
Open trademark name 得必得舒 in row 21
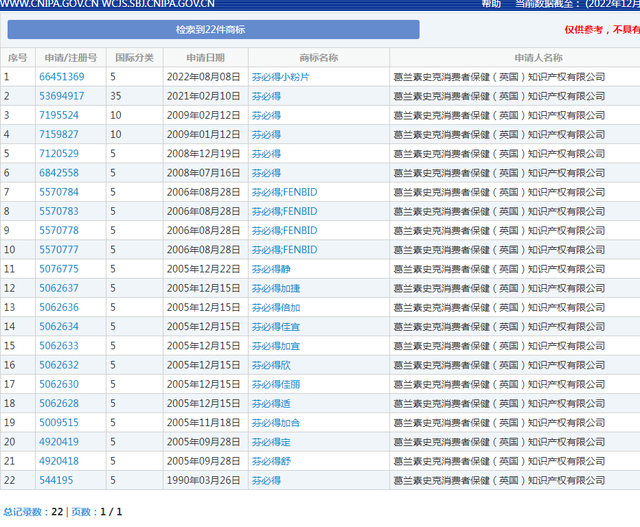click(x=271, y=461)
